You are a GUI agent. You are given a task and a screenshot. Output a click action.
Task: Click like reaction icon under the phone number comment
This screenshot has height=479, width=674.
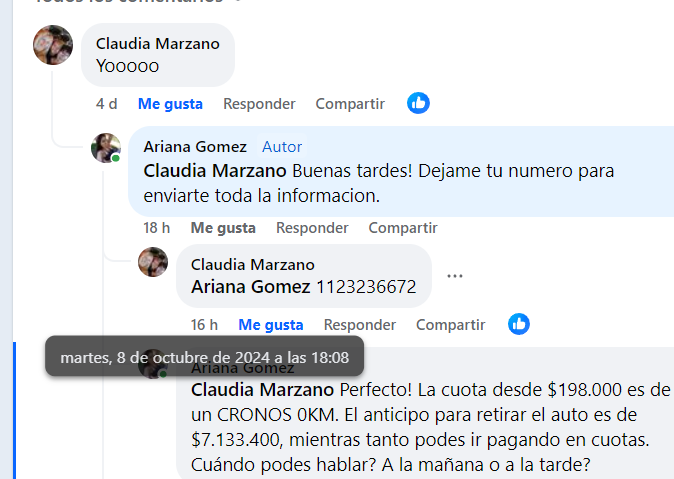(519, 324)
